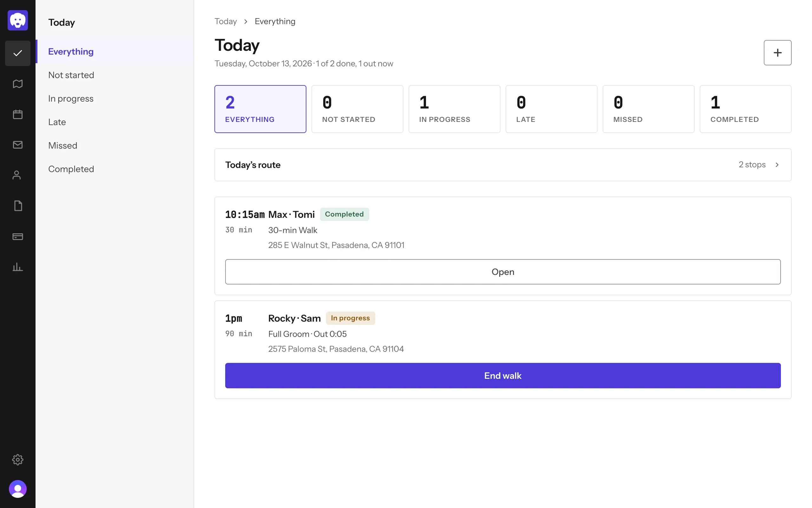Click the 30-min Walk service text
The width and height of the screenshot is (812, 508).
pyautogui.click(x=292, y=230)
